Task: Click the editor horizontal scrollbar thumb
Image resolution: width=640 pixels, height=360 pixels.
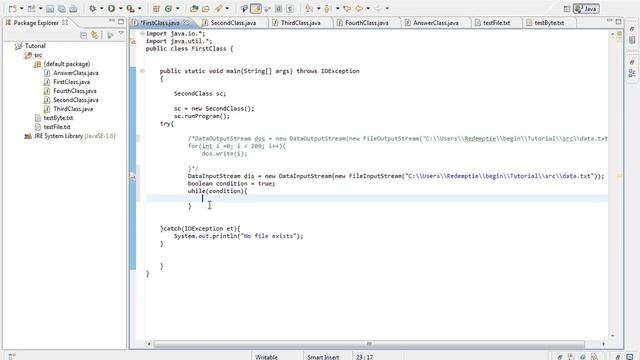Action: pos(369,344)
